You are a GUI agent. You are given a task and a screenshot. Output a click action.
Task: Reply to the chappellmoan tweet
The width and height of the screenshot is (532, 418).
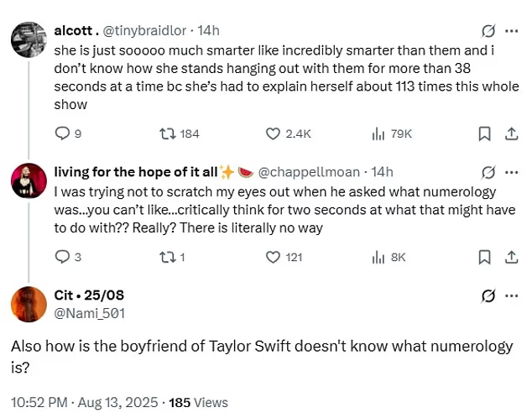[x=62, y=257]
